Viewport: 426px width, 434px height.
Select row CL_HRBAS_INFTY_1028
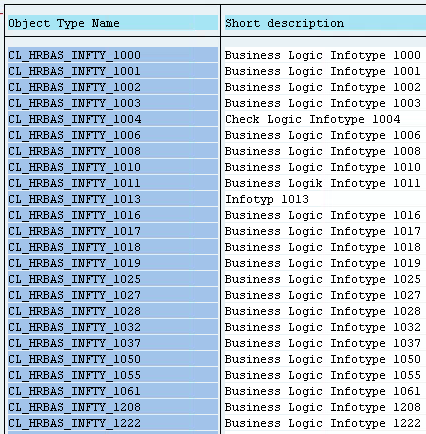tap(113, 311)
